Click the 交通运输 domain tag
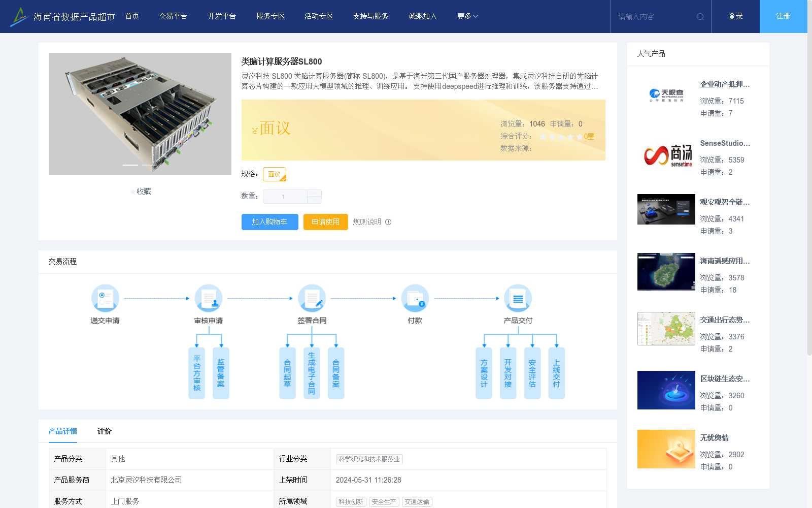 [x=417, y=502]
